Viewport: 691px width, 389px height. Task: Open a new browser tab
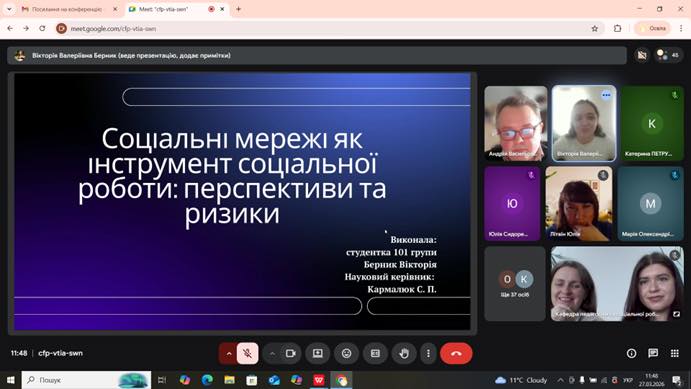[238, 9]
